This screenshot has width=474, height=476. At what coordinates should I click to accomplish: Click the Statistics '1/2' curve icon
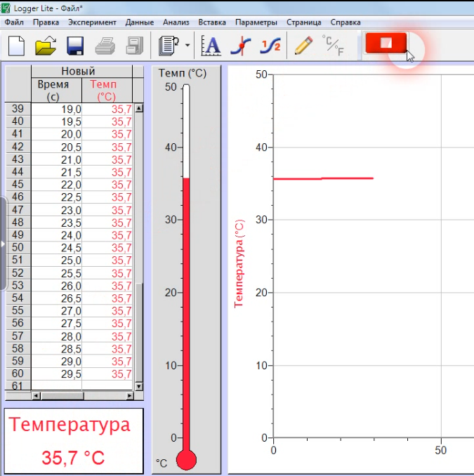[270, 46]
